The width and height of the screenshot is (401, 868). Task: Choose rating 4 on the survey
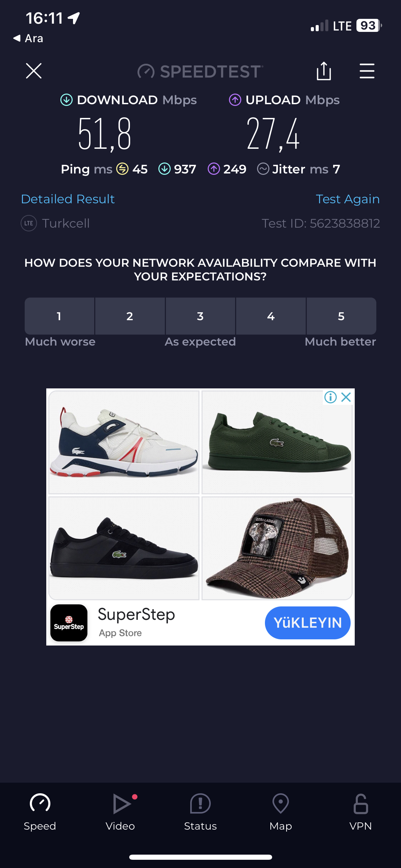(x=271, y=316)
